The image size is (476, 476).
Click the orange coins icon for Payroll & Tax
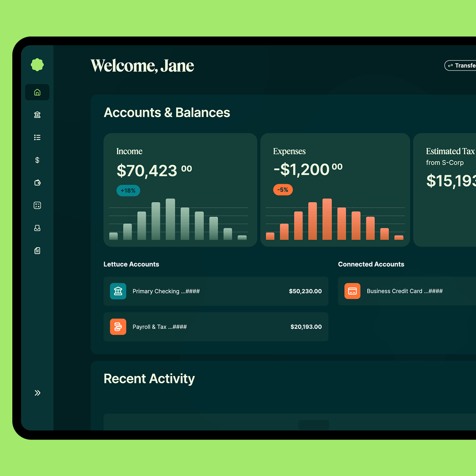118,327
